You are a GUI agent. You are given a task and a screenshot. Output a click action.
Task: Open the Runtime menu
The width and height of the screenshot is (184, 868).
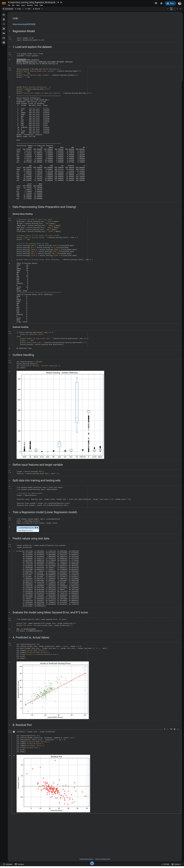[30, 5]
